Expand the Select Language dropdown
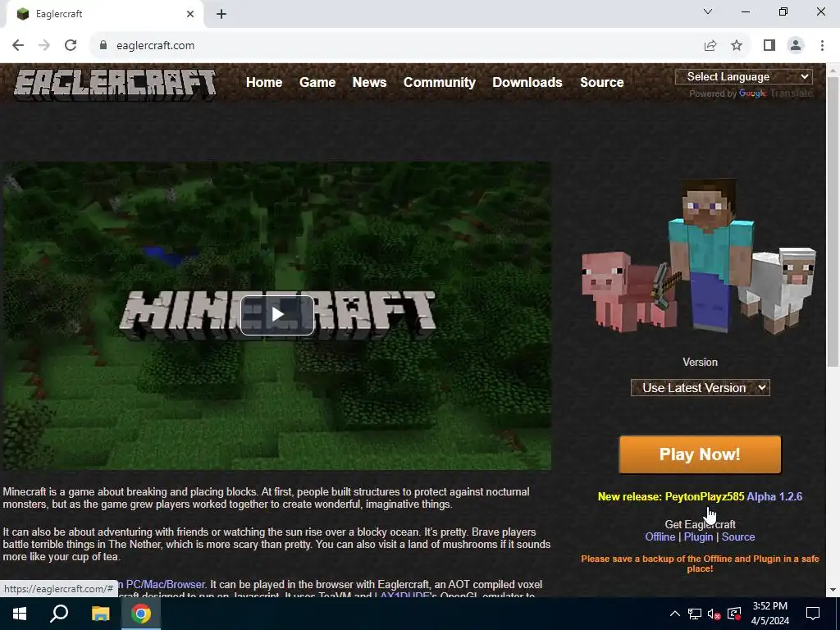 click(743, 76)
